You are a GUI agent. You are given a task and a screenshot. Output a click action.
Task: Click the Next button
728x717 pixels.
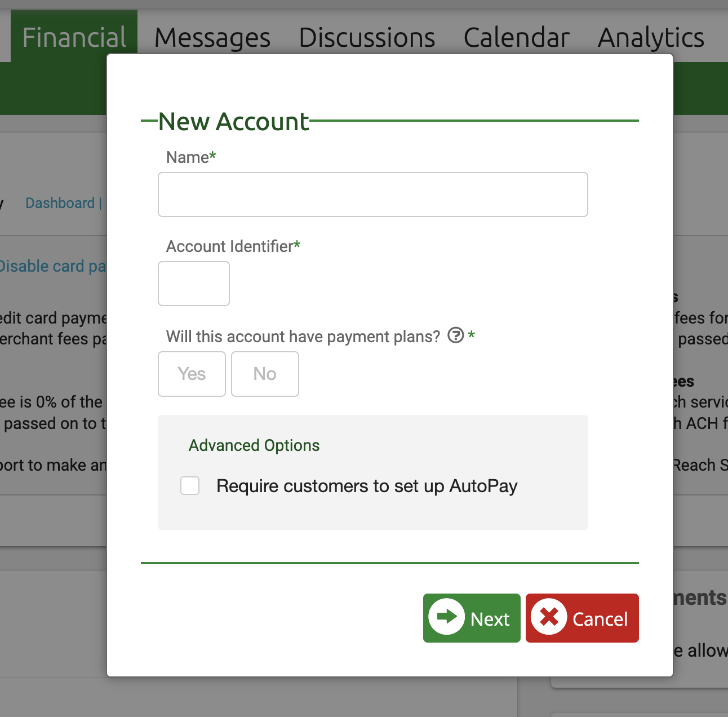coord(472,618)
